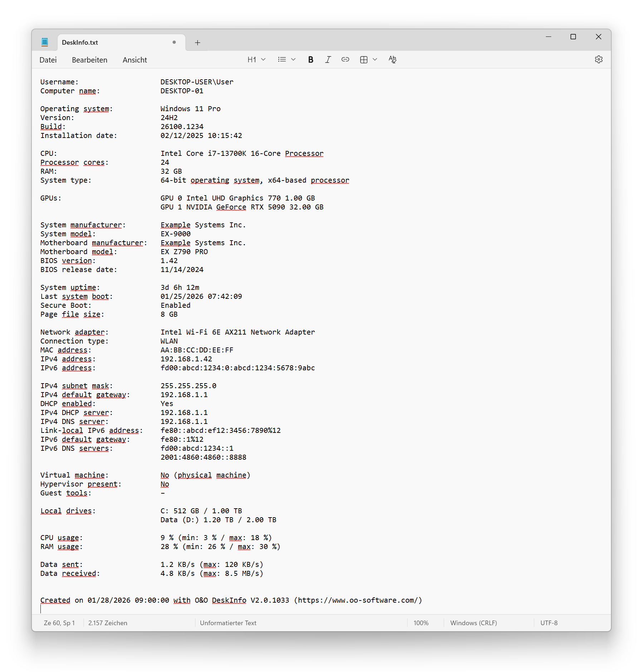Click the Notepad app icon in the title bar

(x=45, y=42)
